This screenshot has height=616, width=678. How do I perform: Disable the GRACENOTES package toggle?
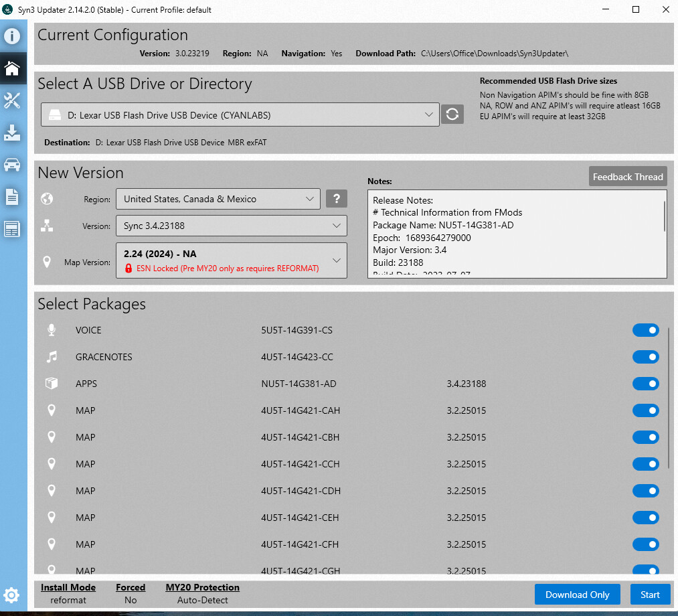point(645,357)
